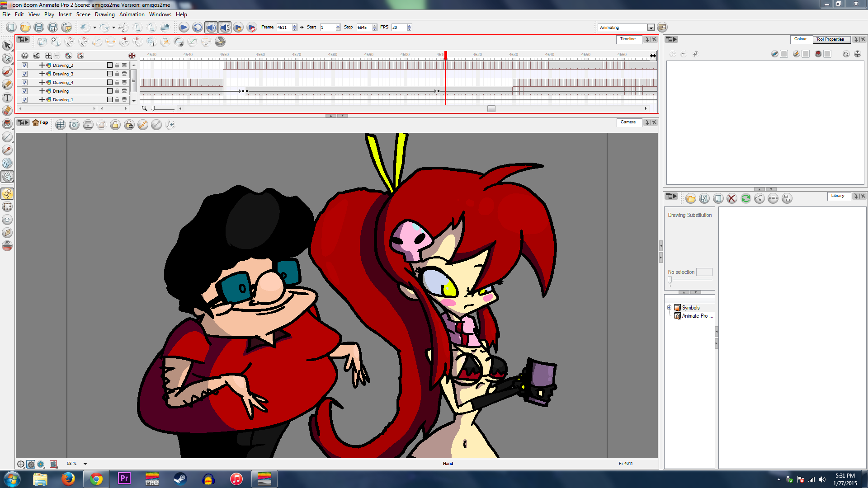Toggle the outline square of Drawing_1 layer
The image size is (868, 488).
click(110, 99)
